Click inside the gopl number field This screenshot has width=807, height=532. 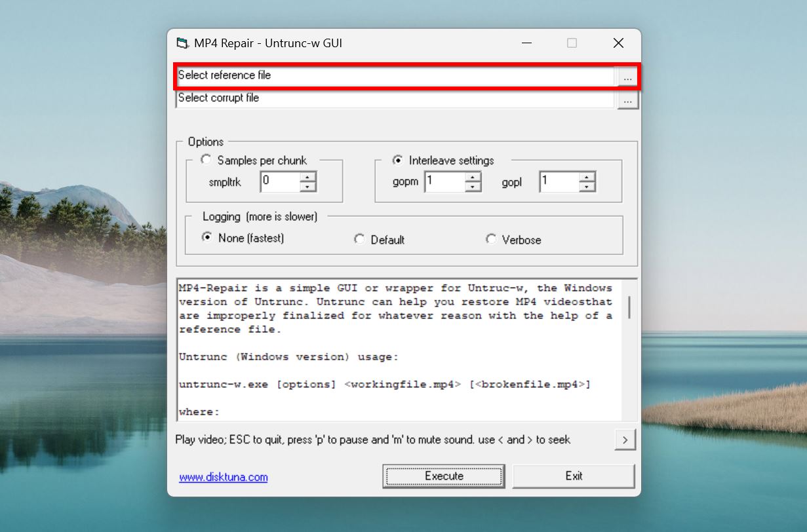click(x=559, y=181)
